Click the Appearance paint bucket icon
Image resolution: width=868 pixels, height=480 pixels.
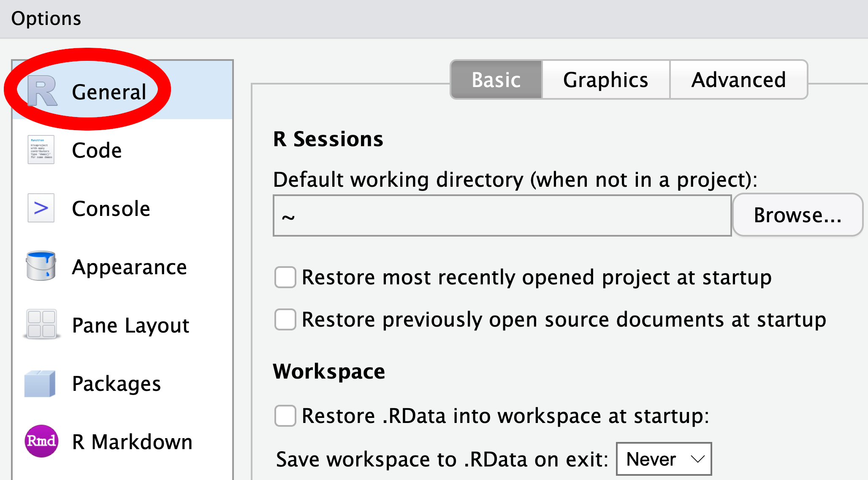click(41, 266)
